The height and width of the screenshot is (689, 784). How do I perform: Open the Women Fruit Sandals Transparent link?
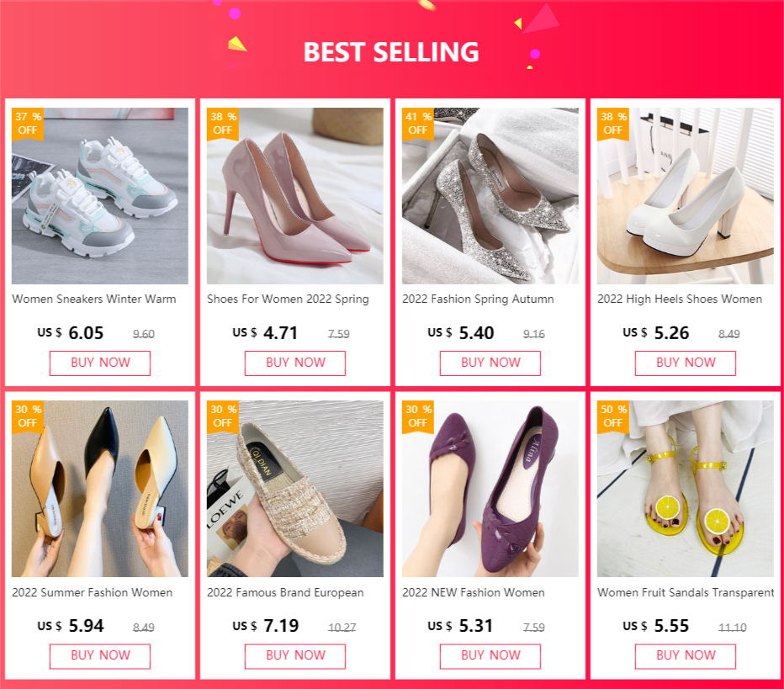(x=685, y=592)
